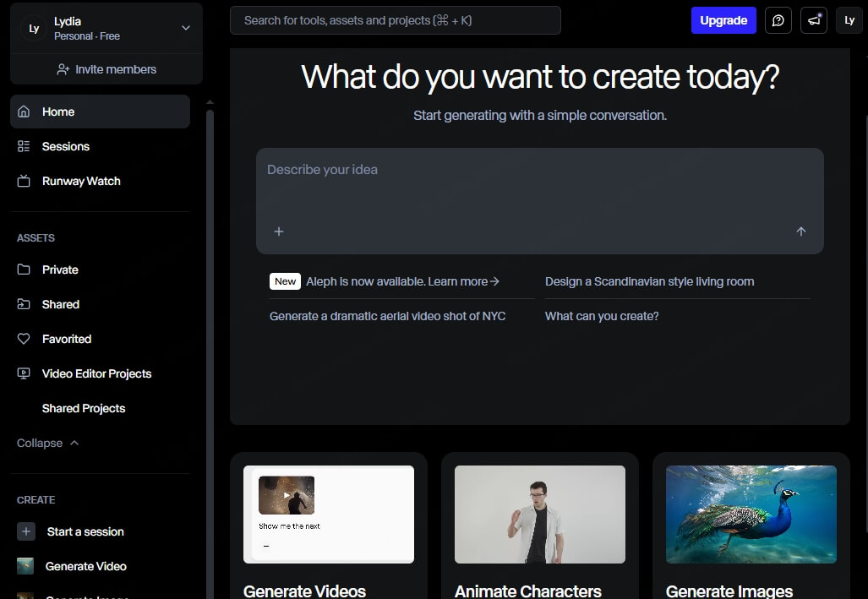
Task: Click the Start a session plus icon
Action: tap(26, 531)
